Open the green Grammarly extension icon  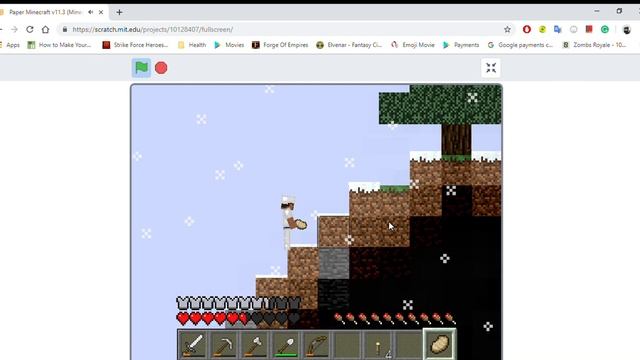605,29
